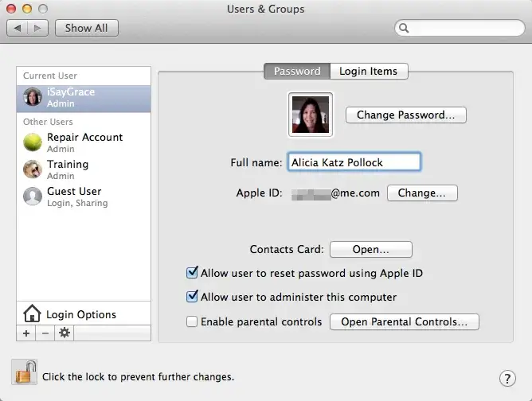Add a new user with plus button

pyautogui.click(x=26, y=333)
